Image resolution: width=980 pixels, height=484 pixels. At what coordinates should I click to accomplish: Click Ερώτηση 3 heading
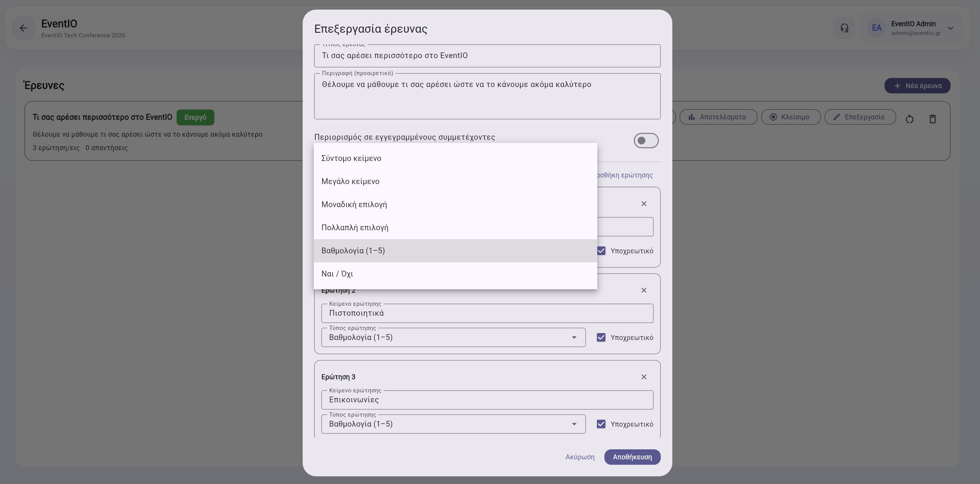click(338, 377)
